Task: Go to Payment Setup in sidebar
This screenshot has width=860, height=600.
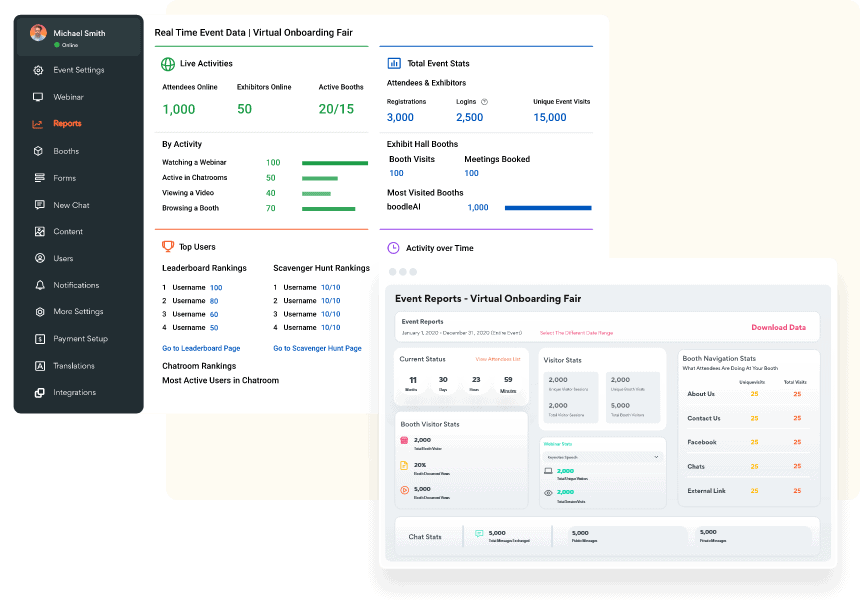Action: coord(80,339)
